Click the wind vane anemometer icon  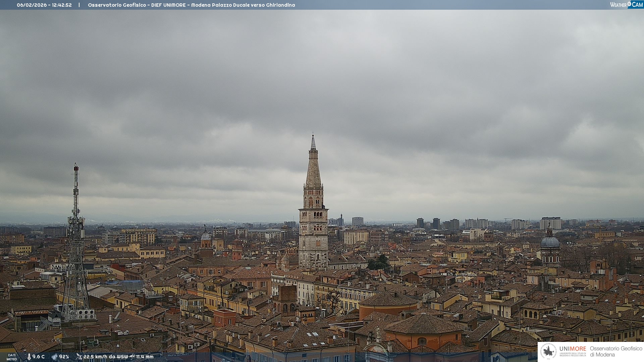click(79, 357)
